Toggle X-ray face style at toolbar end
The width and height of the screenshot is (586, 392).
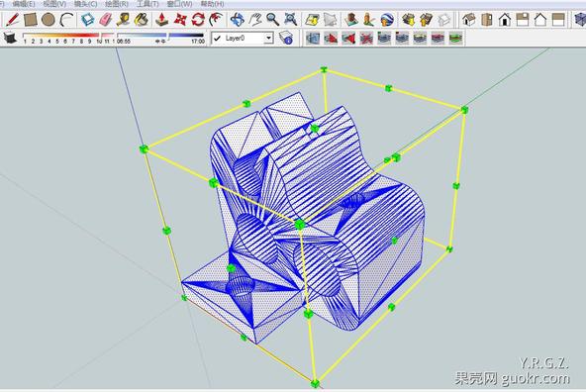(x=580, y=20)
